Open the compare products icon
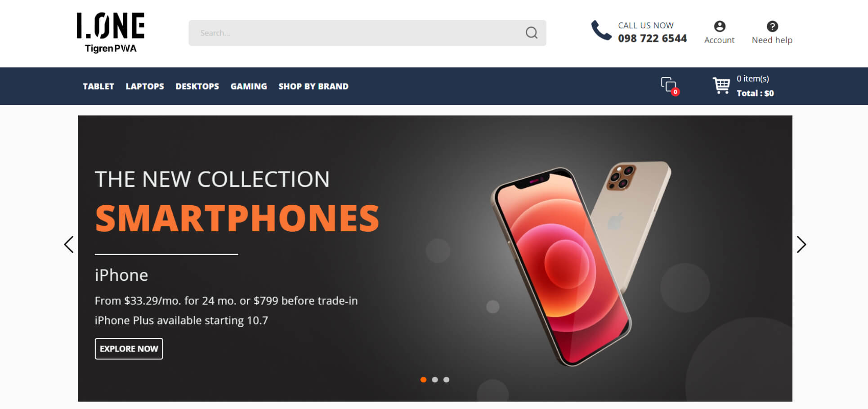Screen dimensions: 868x409 670,85
